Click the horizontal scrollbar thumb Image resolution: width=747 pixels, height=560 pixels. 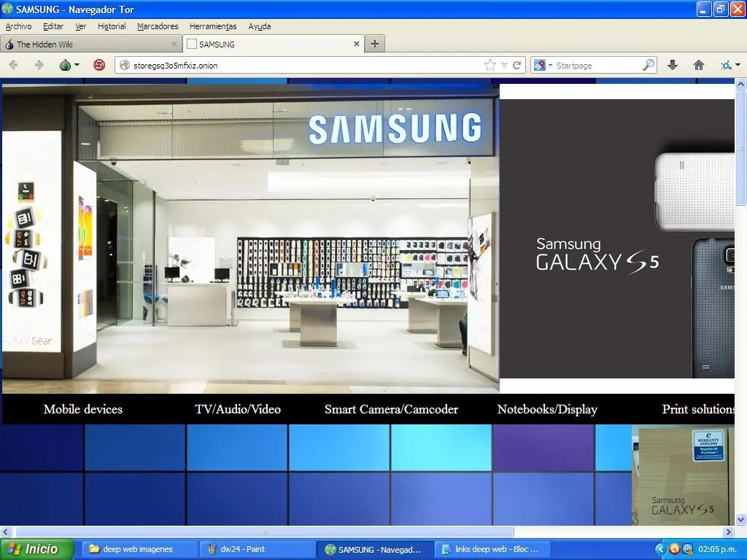click(264, 532)
